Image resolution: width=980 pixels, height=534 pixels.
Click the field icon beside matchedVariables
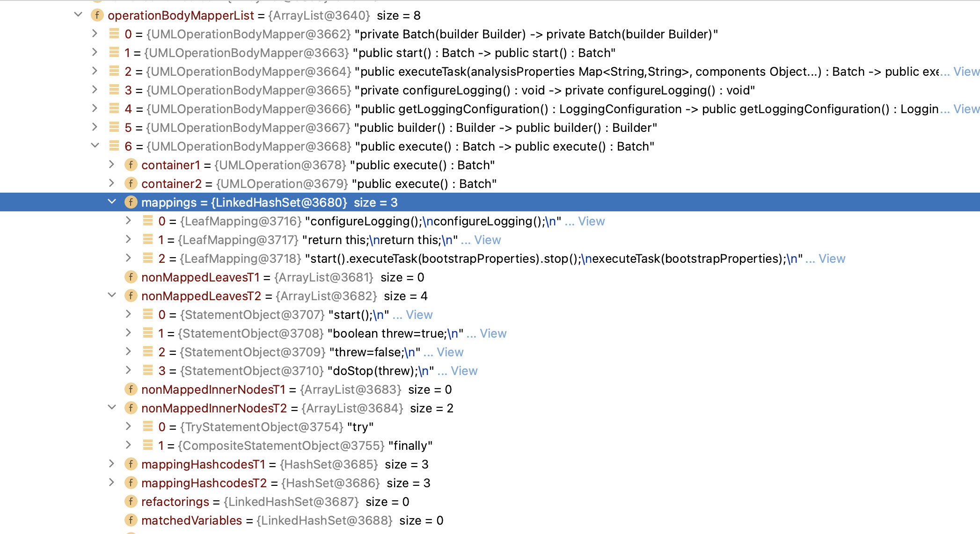pos(131,520)
